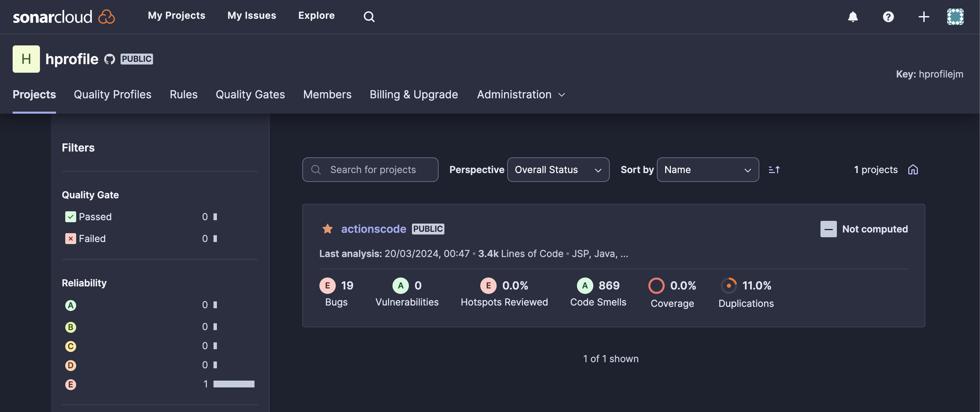Filter Reliability by rating E
Image resolution: width=980 pixels, height=412 pixels.
click(x=71, y=384)
